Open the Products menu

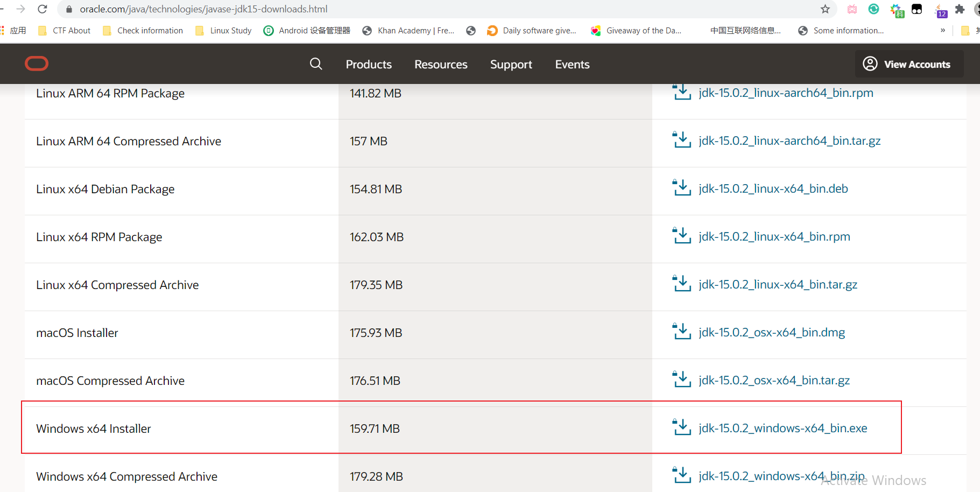click(x=369, y=65)
